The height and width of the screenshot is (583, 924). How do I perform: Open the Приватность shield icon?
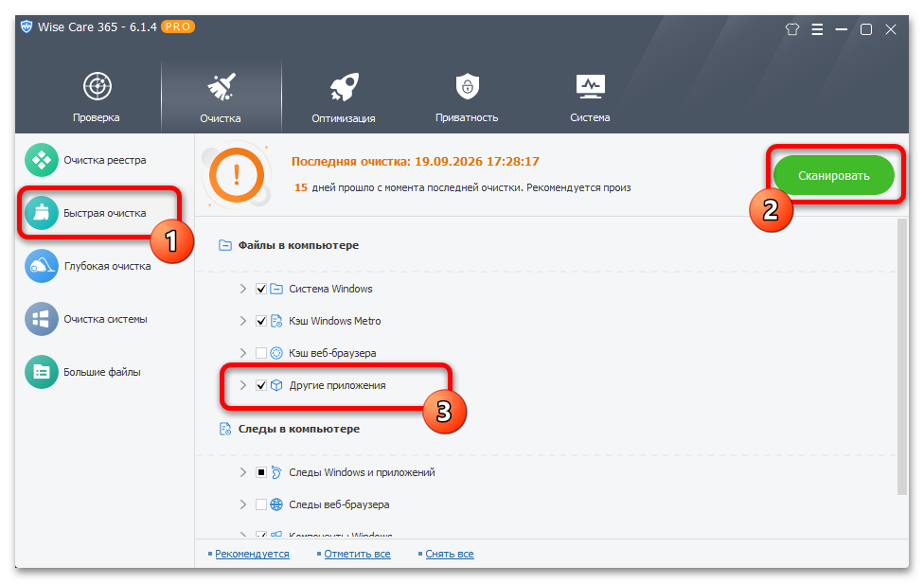[467, 86]
